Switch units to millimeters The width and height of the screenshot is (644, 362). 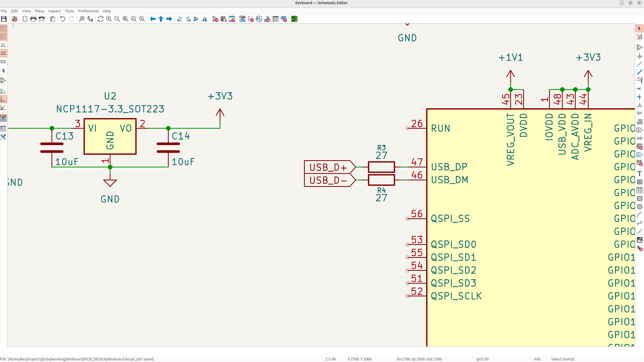pos(3,61)
